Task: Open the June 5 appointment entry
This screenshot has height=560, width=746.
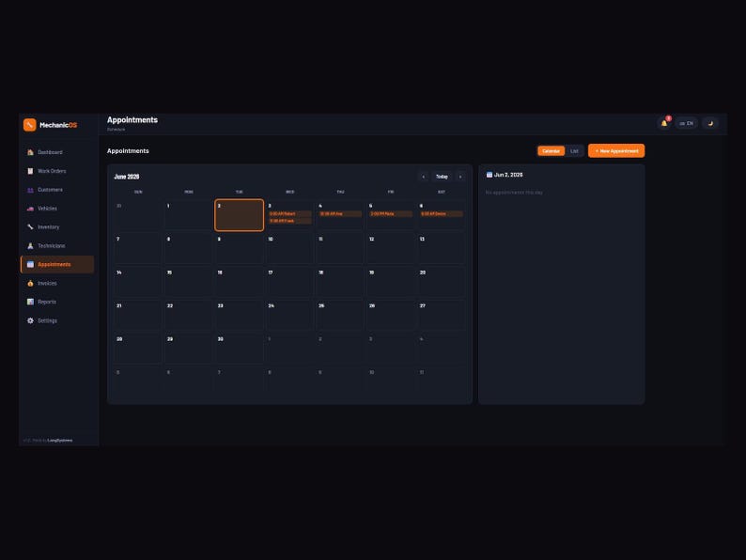Action: 391,213
